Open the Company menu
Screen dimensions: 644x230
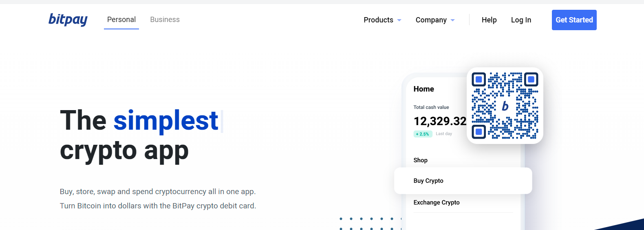click(x=435, y=20)
